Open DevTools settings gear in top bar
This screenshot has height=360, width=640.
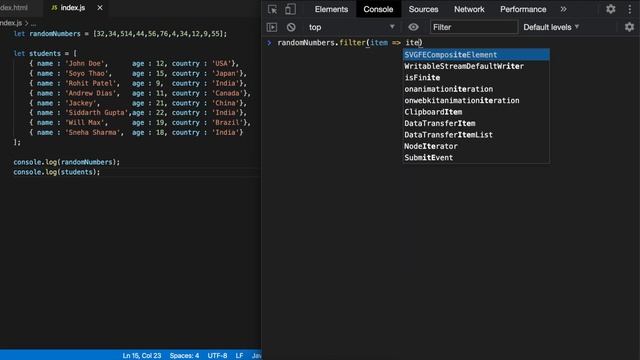point(610,9)
